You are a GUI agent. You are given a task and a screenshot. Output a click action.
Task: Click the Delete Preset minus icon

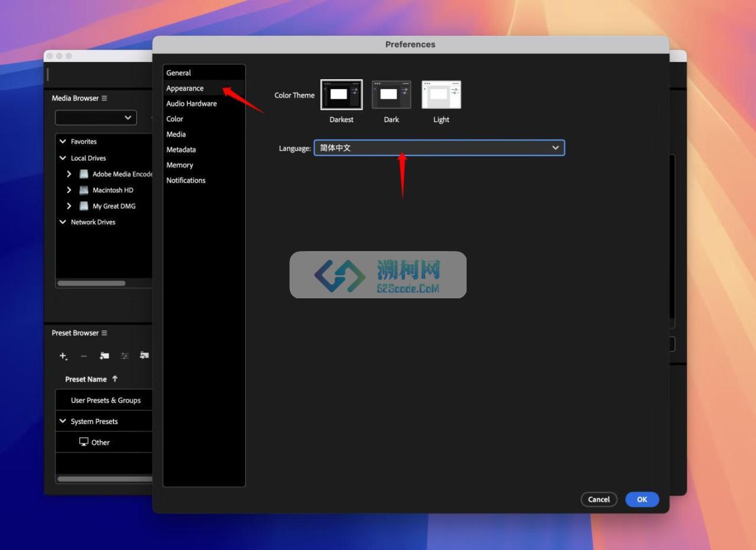click(83, 356)
